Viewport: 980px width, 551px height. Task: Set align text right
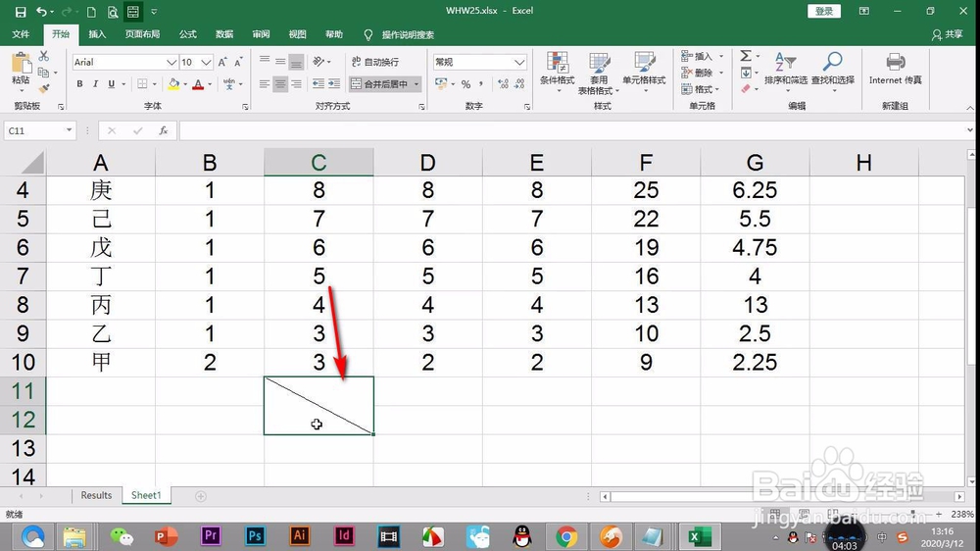point(296,83)
